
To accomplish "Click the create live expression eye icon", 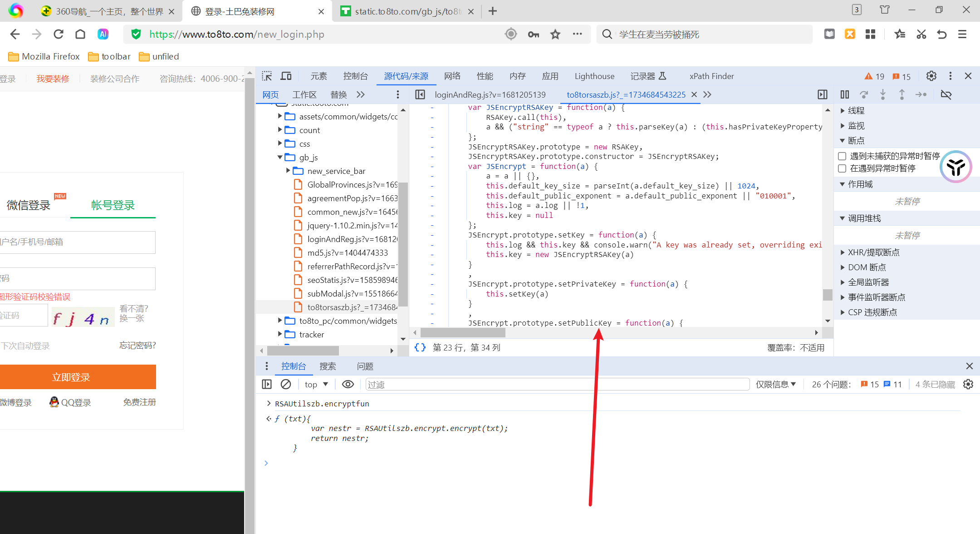I will point(348,384).
